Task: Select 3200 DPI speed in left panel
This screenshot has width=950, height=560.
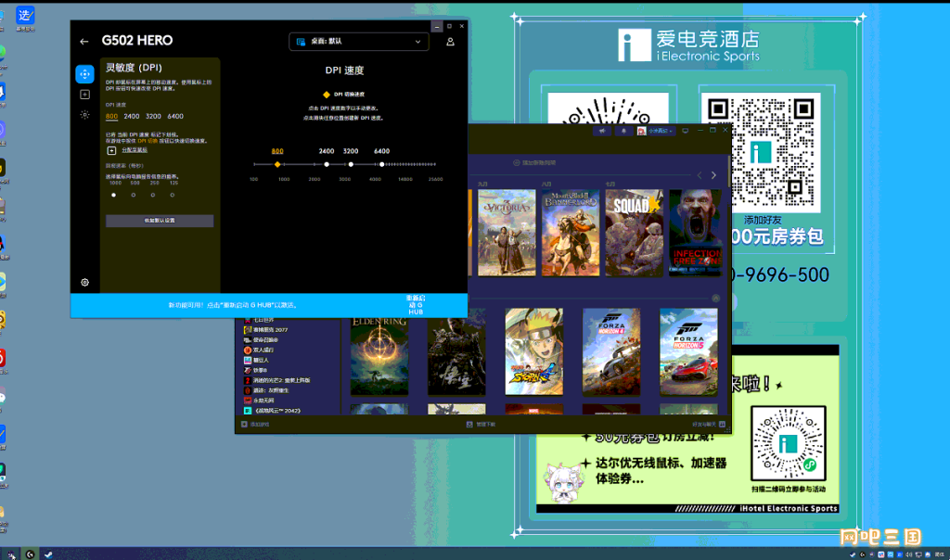Action: pos(153,116)
